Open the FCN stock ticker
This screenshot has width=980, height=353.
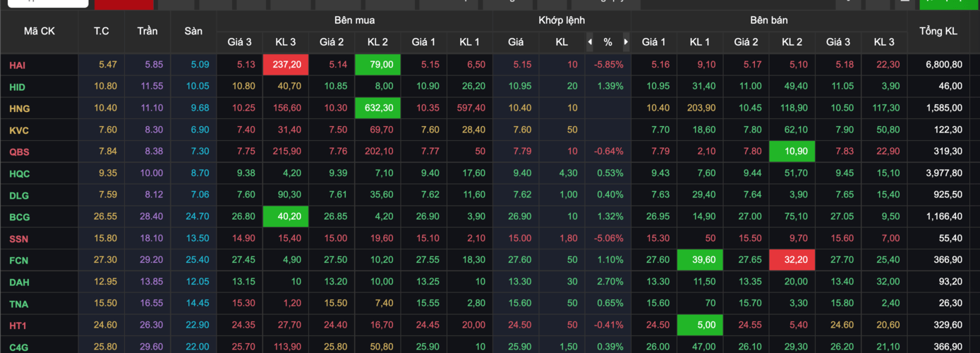[x=18, y=261]
